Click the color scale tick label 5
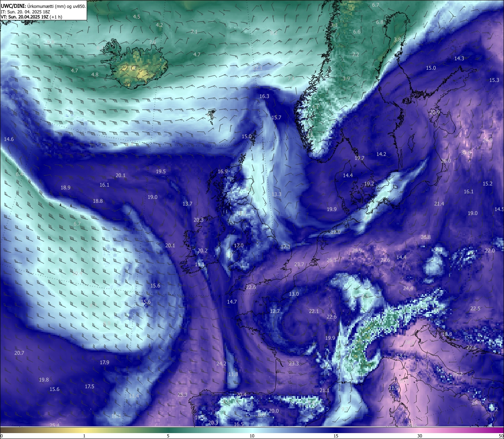Image resolution: width=504 pixels, height=439 pixels. tap(168, 436)
